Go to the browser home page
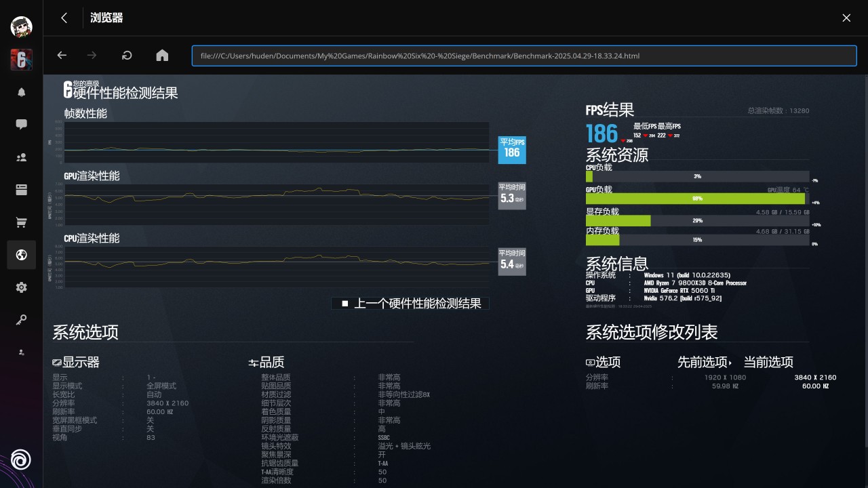Screen dimensions: 868x488 [x=162, y=56]
